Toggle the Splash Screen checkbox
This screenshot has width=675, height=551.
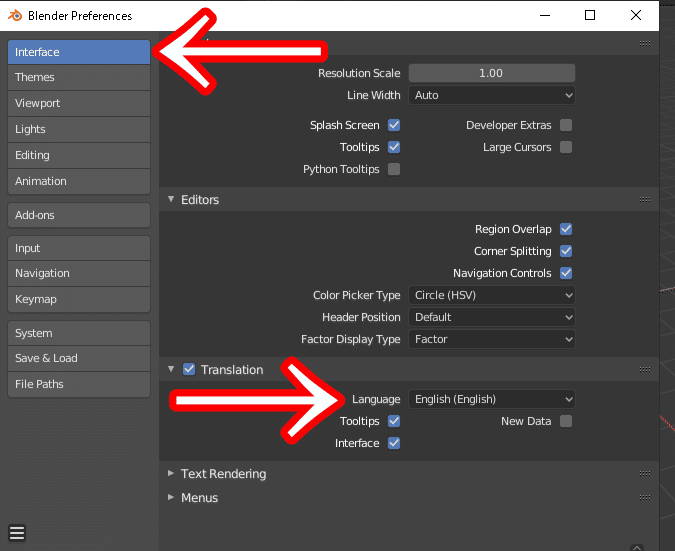(394, 125)
